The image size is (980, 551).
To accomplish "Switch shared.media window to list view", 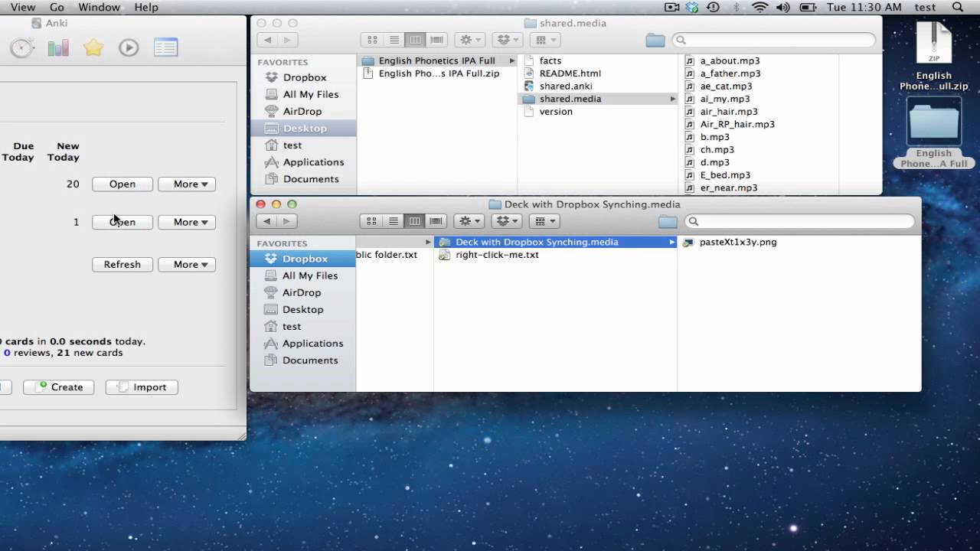I will click(394, 40).
